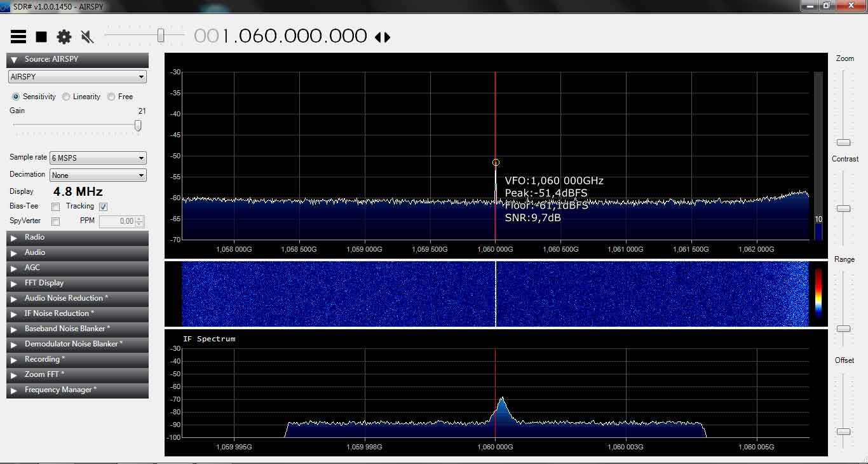Click the SDR# window title bar text
This screenshot has height=464, width=868.
pos(58,6)
